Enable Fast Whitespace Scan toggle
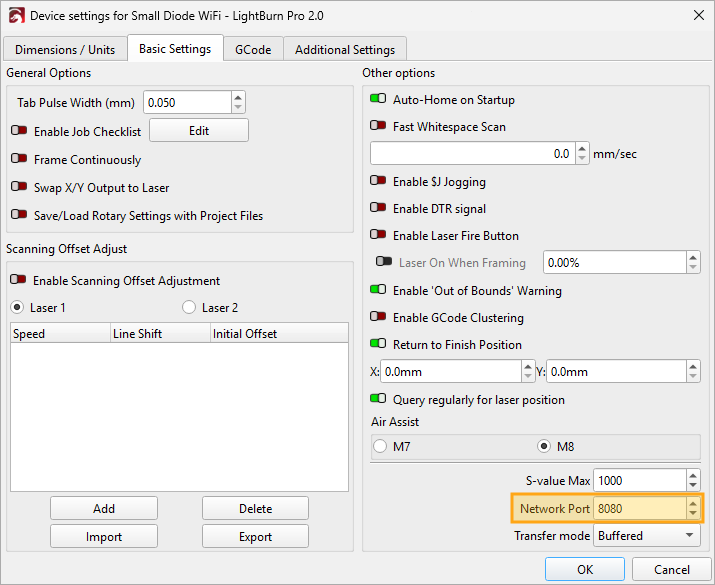 (x=378, y=127)
